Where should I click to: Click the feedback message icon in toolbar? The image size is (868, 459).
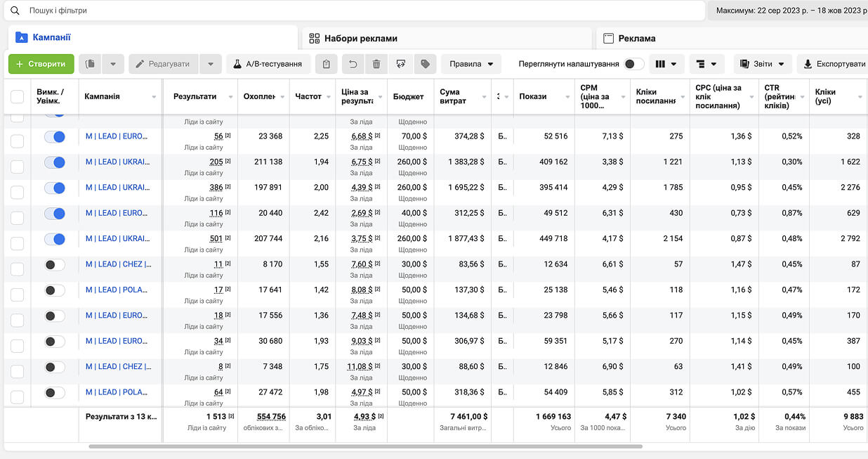pyautogui.click(x=401, y=64)
